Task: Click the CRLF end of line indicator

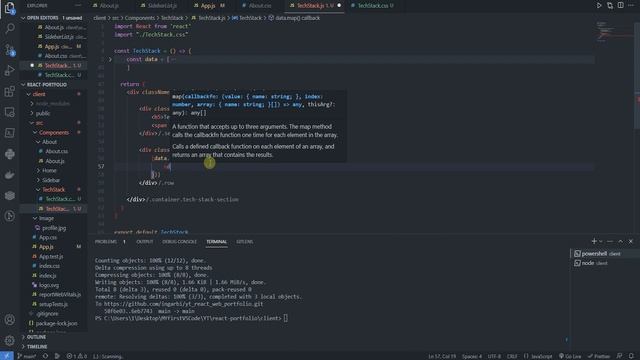Action: click(512, 356)
